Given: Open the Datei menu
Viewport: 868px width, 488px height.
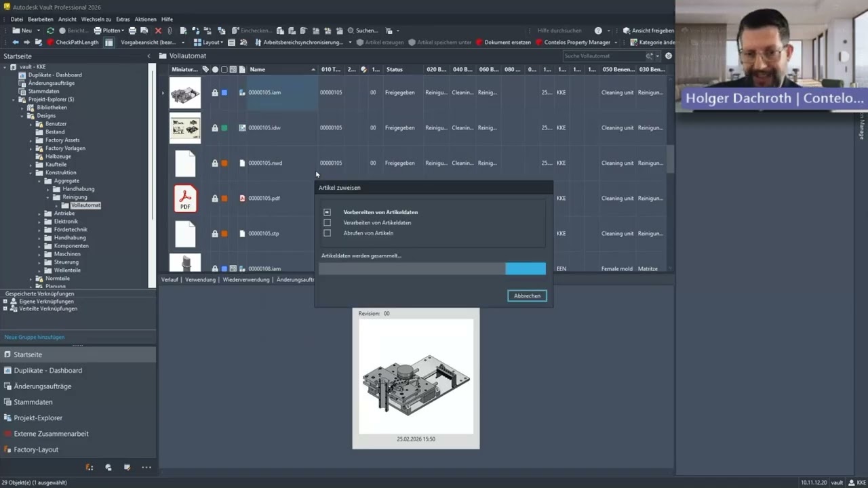Looking at the screenshot, I should point(17,19).
